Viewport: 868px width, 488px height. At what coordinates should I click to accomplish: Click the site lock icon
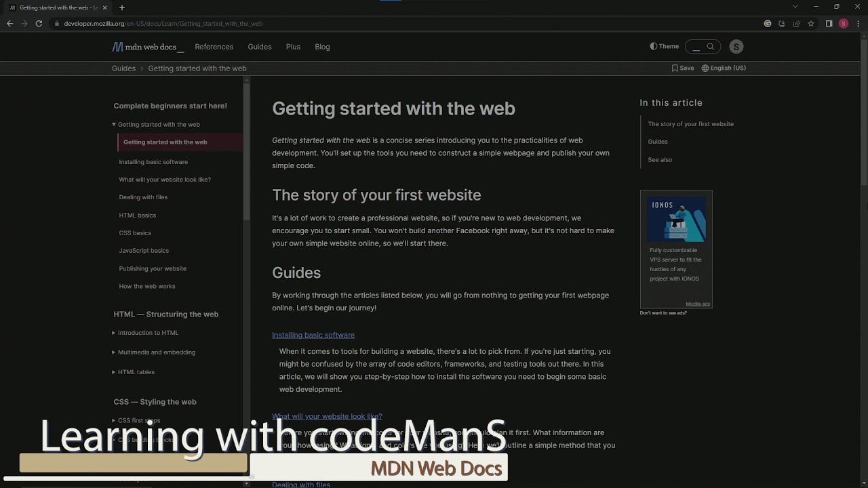(x=57, y=24)
